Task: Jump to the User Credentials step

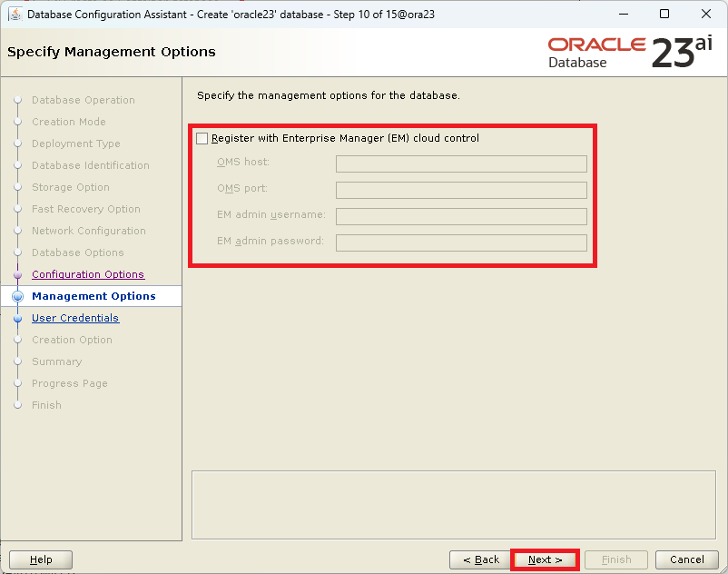Action: click(x=75, y=318)
